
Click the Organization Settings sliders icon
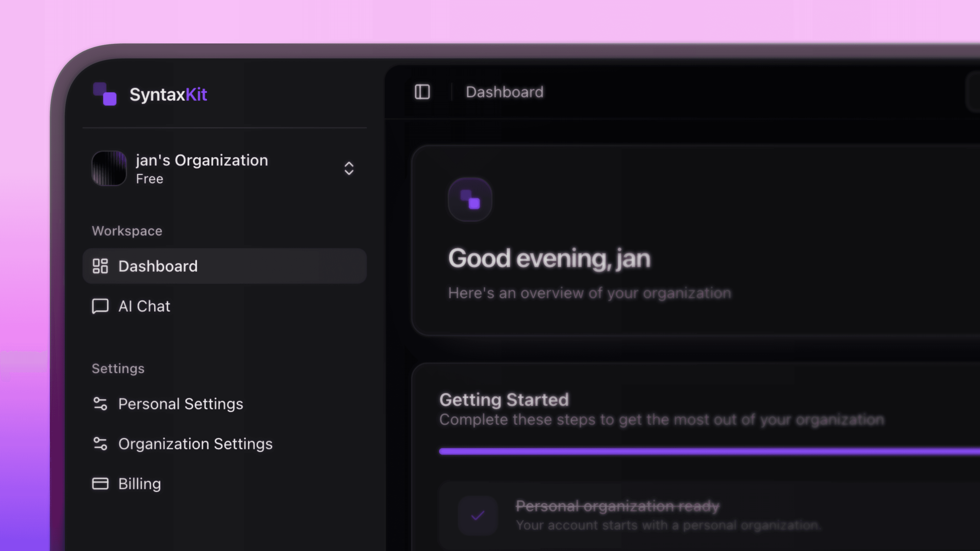(x=101, y=444)
